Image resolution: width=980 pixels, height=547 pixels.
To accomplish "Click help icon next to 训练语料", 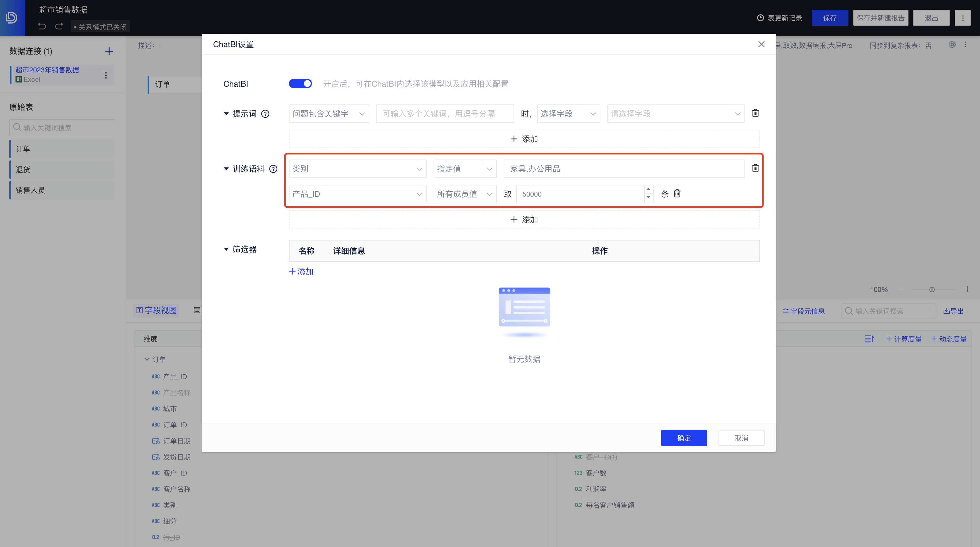I will [273, 169].
